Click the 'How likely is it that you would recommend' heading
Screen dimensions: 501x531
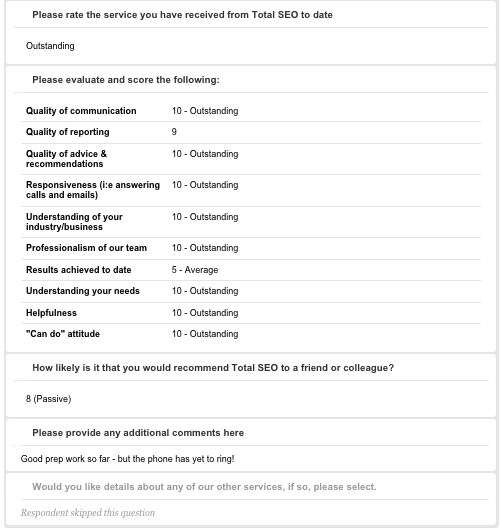pos(213,368)
